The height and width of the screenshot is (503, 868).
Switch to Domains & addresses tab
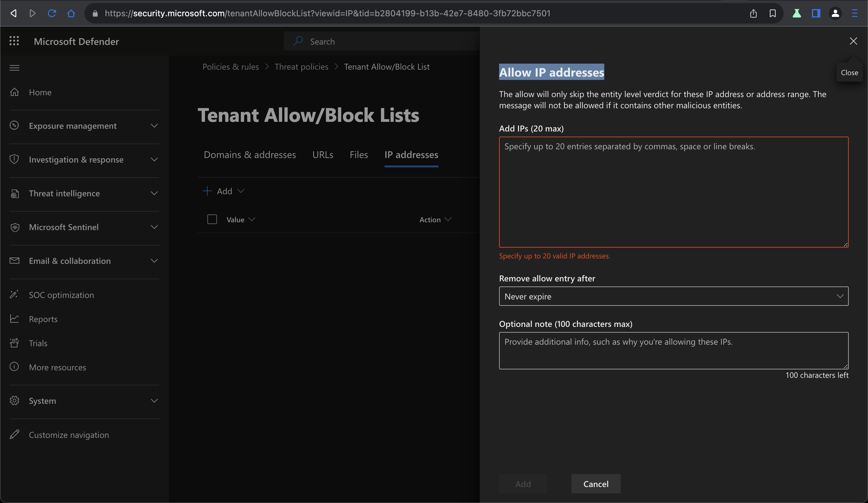click(x=250, y=154)
